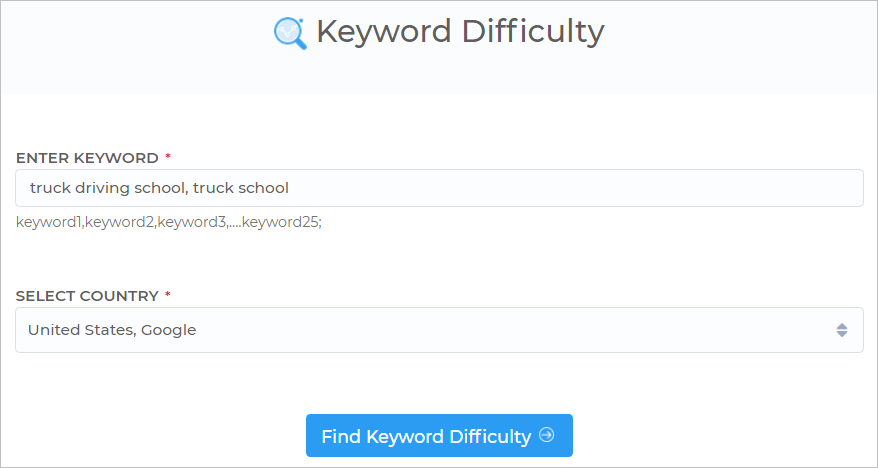
Task: Click on 'truck driving school' text in input
Action: pos(106,188)
